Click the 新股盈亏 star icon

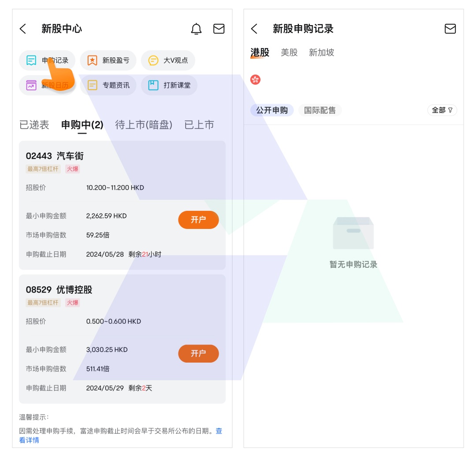coord(92,60)
